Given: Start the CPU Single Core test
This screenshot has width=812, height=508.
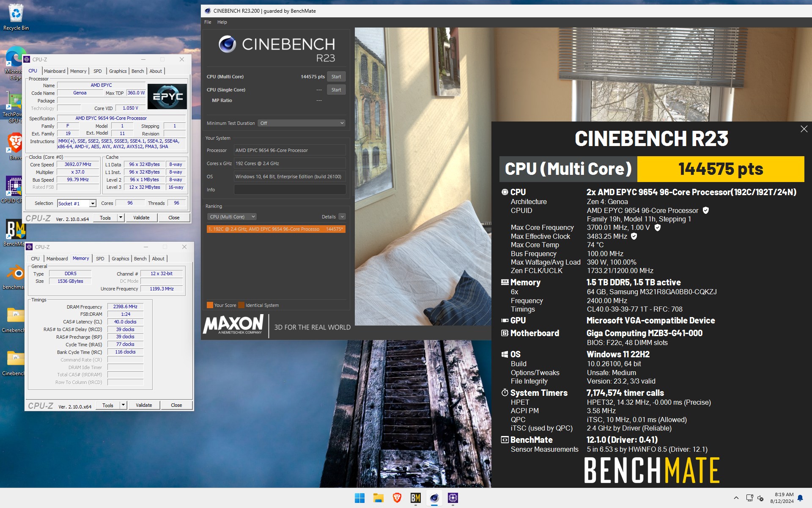Looking at the screenshot, I should tap(336, 90).
